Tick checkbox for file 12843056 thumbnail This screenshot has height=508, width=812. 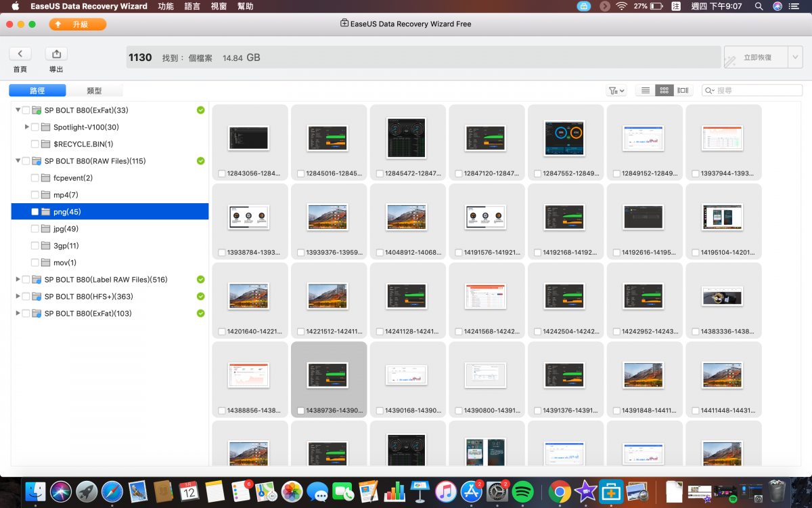click(x=222, y=174)
